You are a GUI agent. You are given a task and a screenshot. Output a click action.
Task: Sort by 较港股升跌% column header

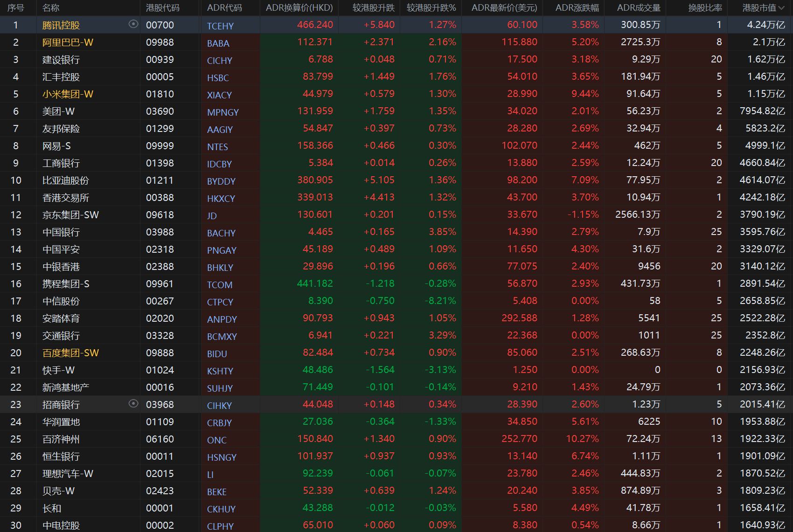(431, 8)
